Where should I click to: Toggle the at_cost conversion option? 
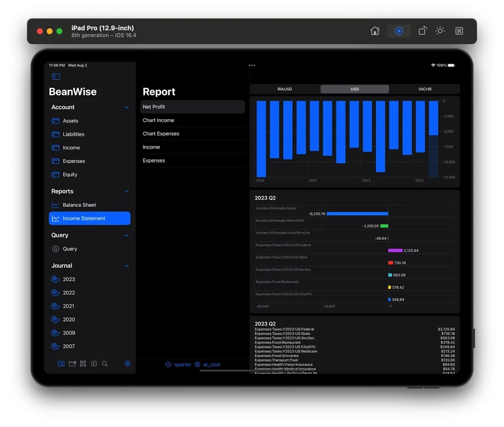pos(207,364)
